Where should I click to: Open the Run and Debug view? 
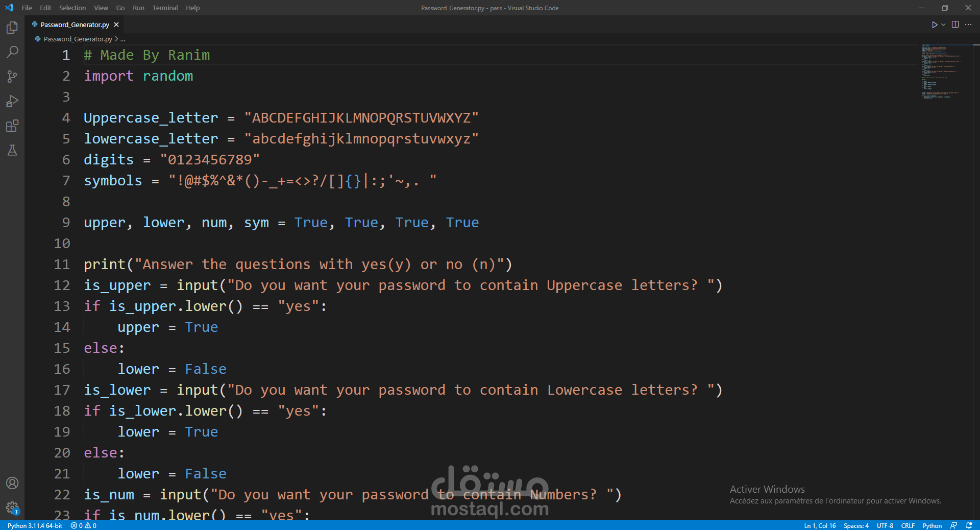12,101
